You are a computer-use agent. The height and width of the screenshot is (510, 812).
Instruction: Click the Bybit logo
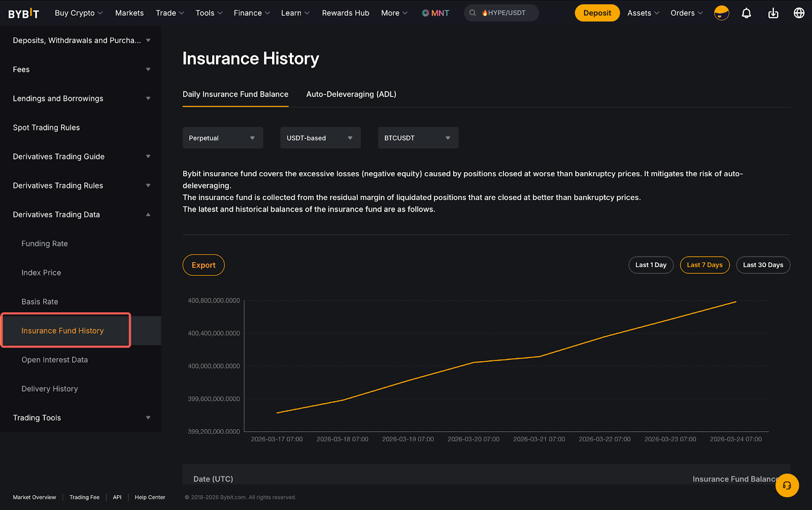(23, 13)
